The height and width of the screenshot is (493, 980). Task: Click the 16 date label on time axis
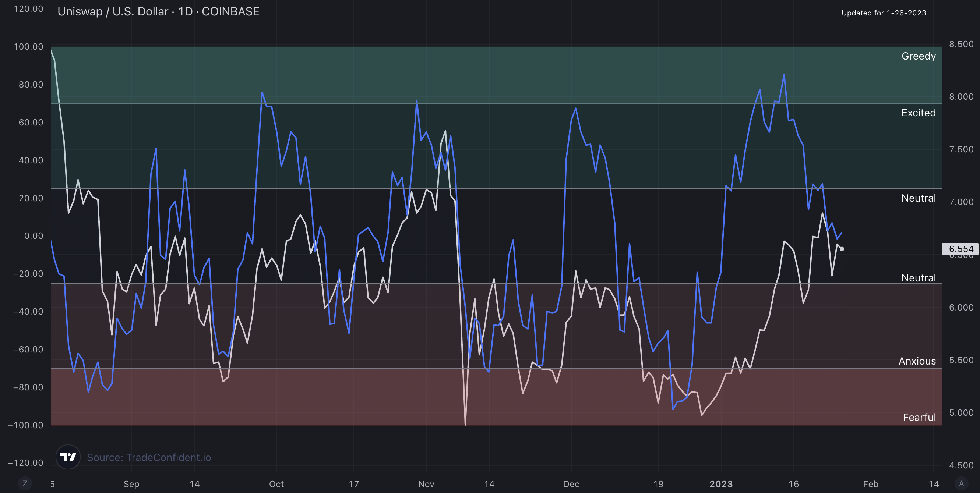click(794, 484)
